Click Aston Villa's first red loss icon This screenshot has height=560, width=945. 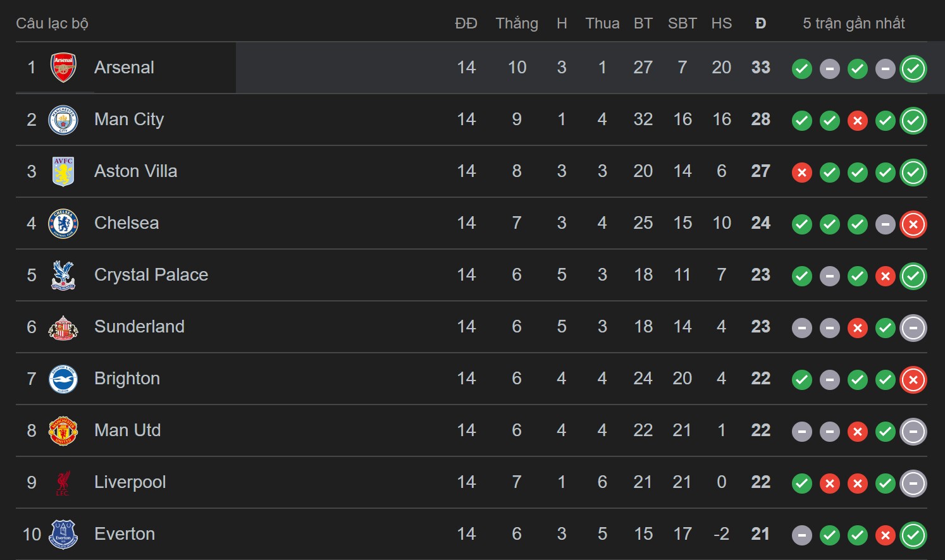(802, 172)
